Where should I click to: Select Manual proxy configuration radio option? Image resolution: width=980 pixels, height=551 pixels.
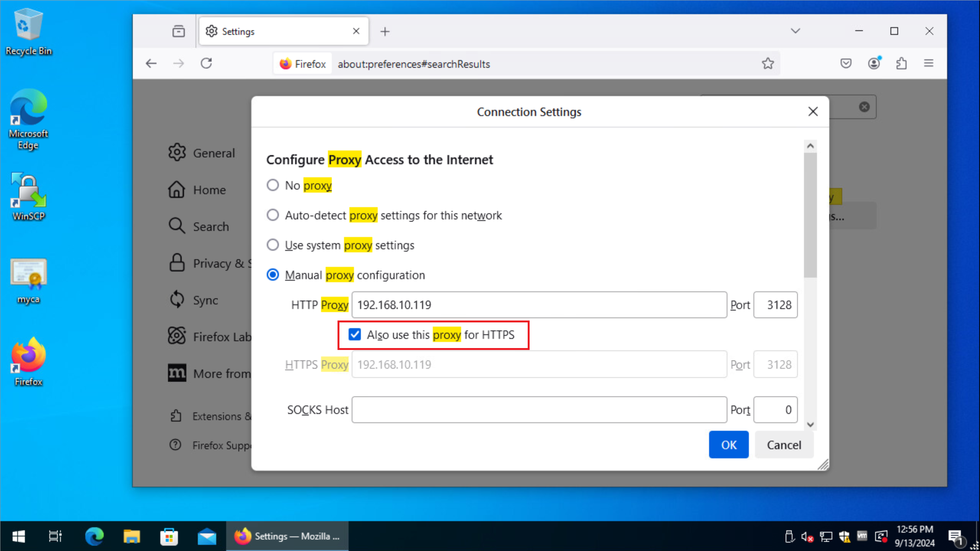tap(272, 275)
